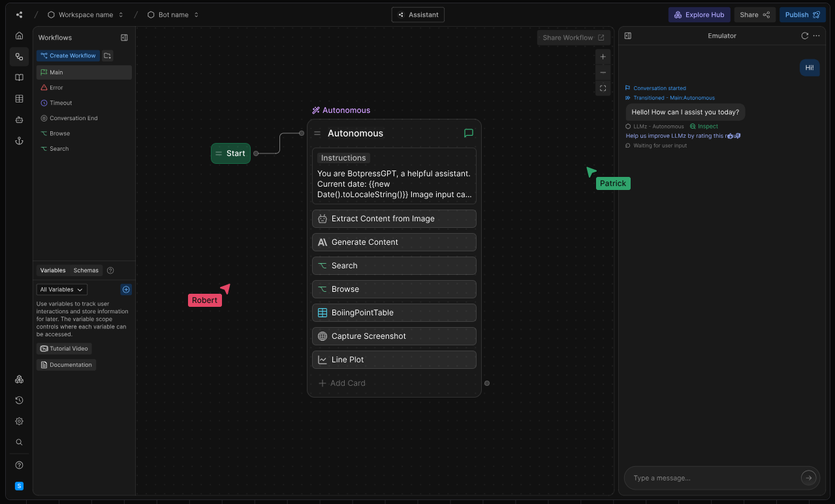This screenshot has width=835, height=504.
Task: Collapse the Workflows panel
Action: click(124, 38)
